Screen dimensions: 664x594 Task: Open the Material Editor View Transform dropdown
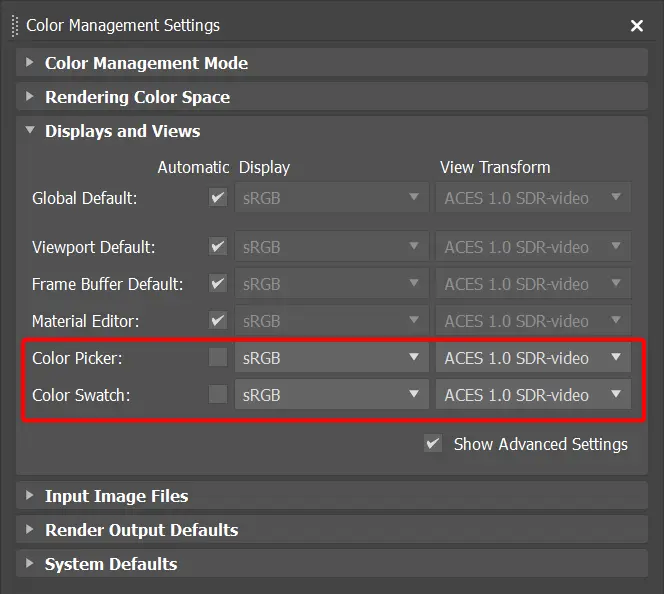click(x=533, y=320)
